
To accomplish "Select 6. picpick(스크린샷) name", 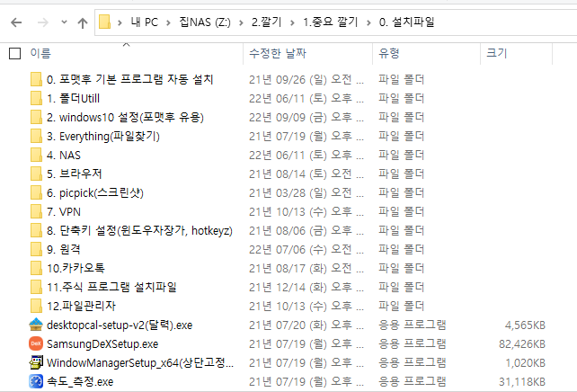I will 95,193.
